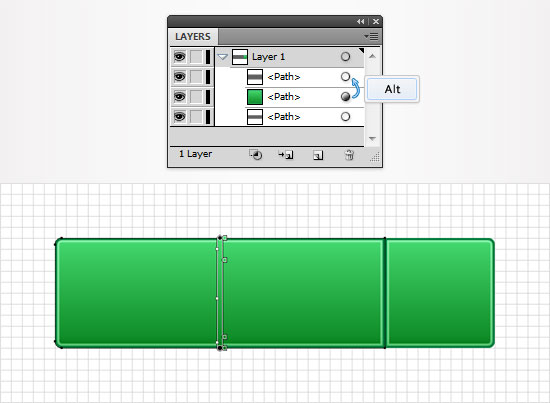Collapse the panel with double-arrow icon
This screenshot has height=403, width=550.
pos(360,21)
